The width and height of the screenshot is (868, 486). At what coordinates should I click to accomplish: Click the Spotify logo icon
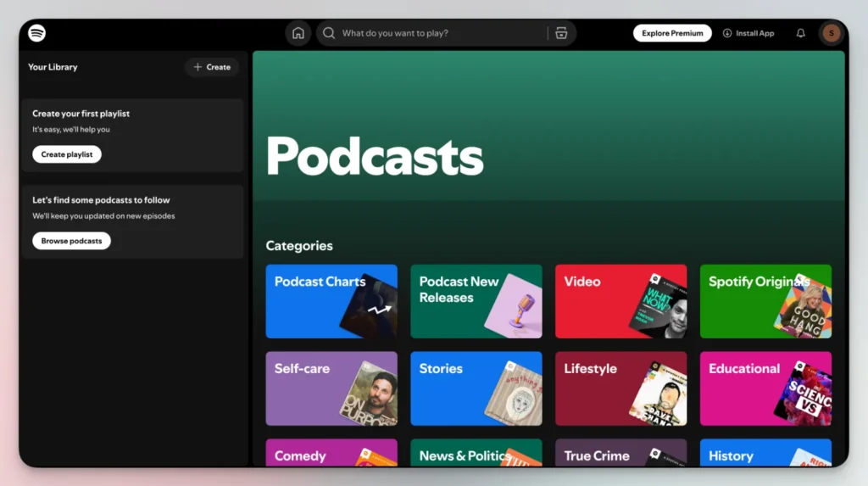36,33
